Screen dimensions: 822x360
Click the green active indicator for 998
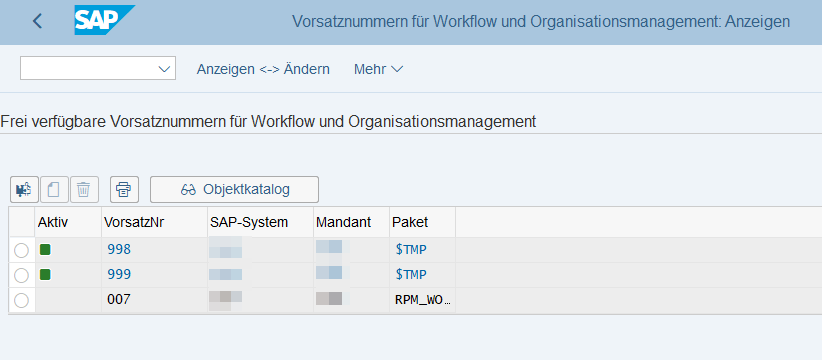click(x=45, y=249)
